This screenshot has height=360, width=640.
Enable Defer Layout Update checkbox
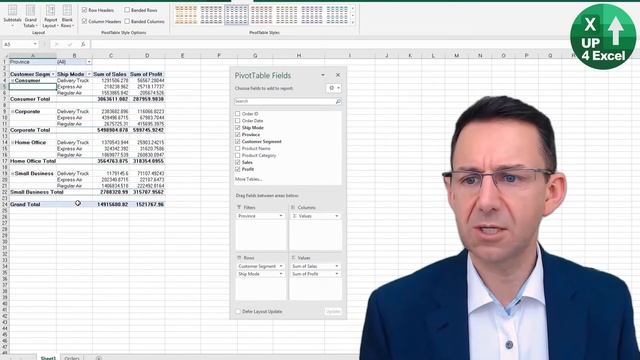pos(238,311)
